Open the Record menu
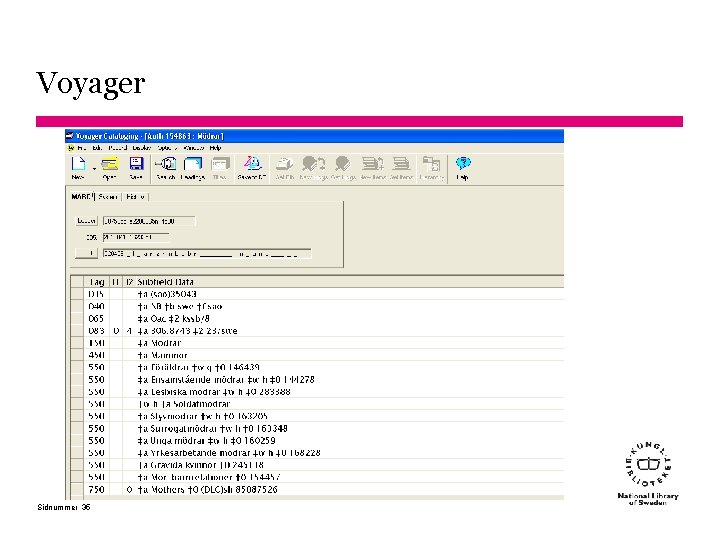 coord(118,148)
